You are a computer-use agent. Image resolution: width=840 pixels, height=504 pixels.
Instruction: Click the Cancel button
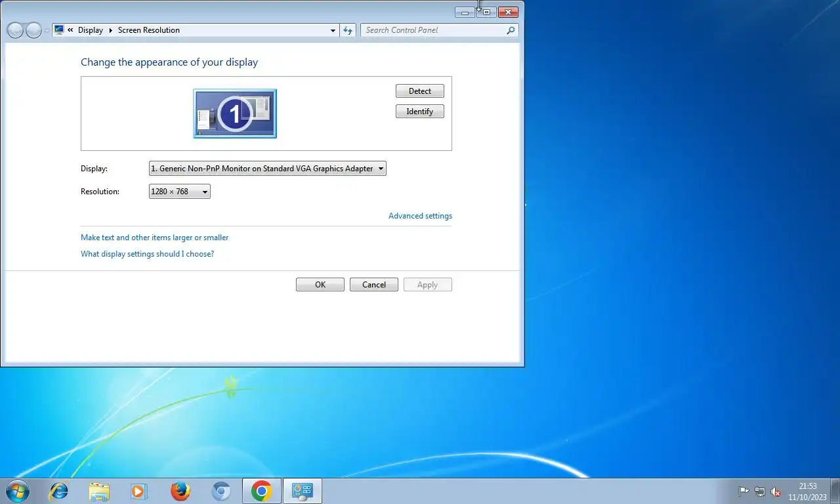pyautogui.click(x=374, y=285)
